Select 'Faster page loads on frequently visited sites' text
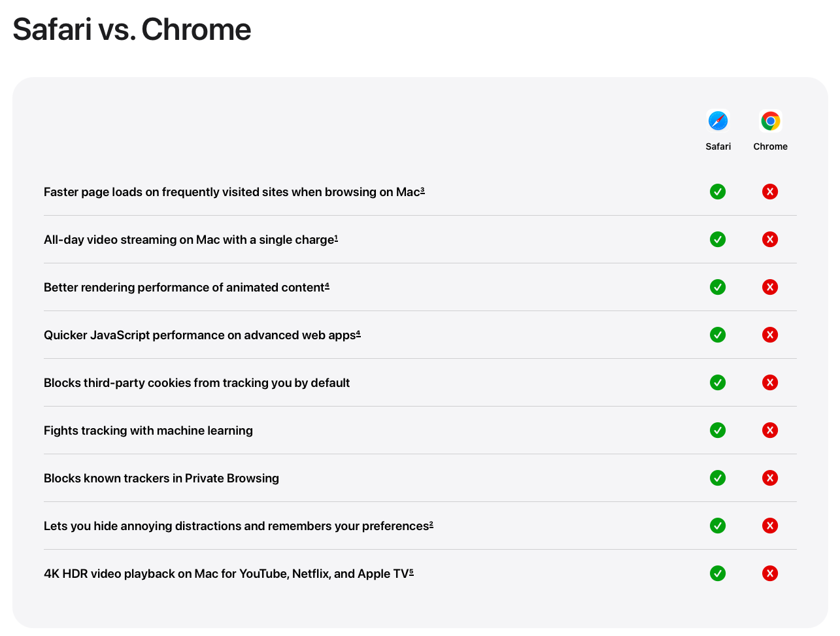840x636 pixels. click(166, 192)
